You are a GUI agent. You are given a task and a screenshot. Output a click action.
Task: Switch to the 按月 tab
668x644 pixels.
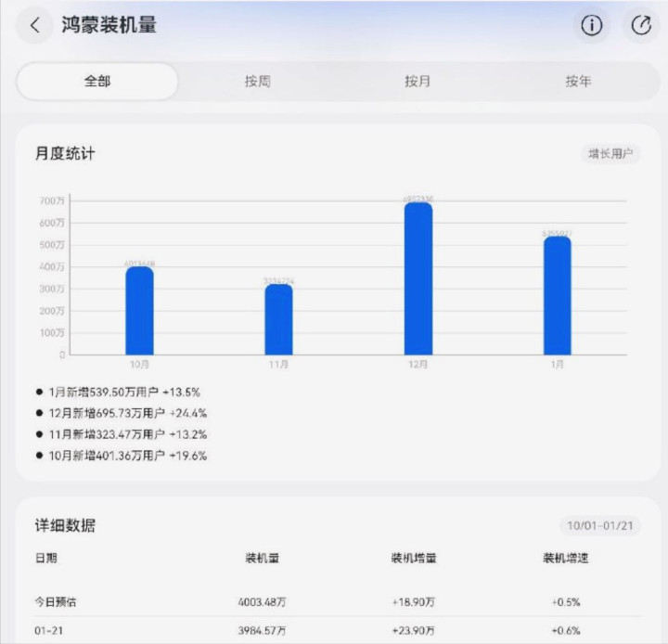(417, 81)
